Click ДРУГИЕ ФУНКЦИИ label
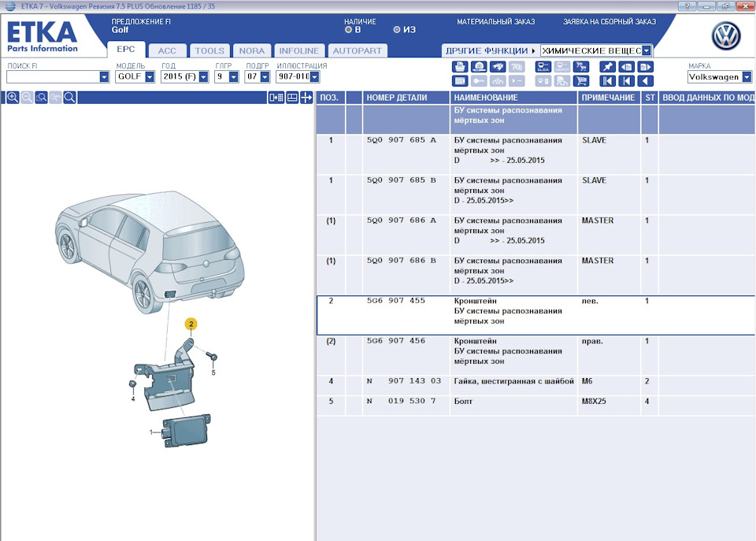This screenshot has width=756, height=541. (487, 50)
